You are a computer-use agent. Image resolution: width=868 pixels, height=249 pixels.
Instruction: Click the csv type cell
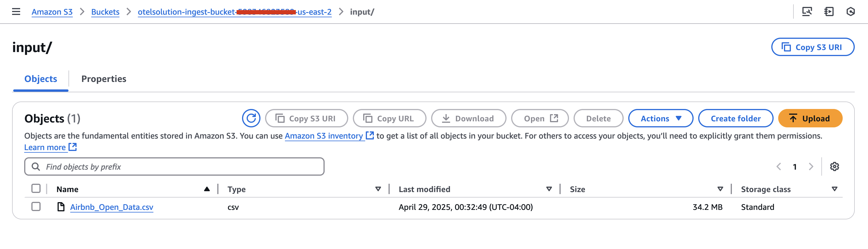click(x=233, y=207)
